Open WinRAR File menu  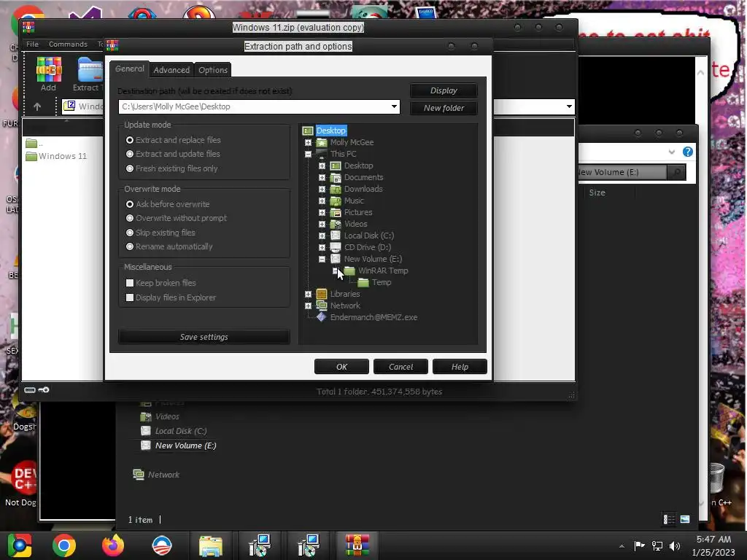coord(32,44)
